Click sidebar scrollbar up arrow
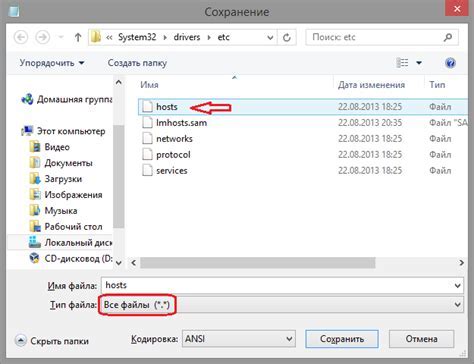This screenshot has width=474, height=364. tap(118, 82)
